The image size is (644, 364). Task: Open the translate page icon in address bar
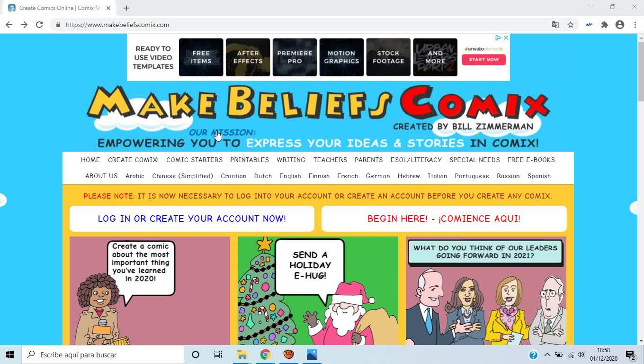555,25
